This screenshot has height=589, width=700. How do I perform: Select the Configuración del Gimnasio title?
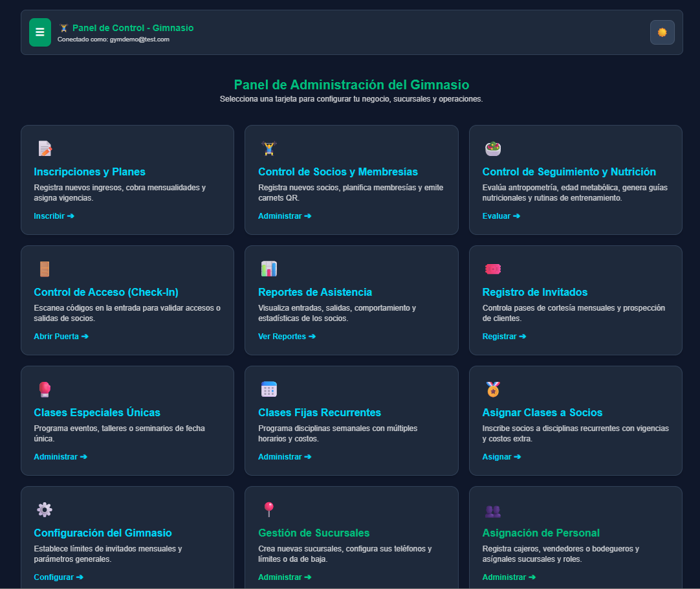coord(103,533)
